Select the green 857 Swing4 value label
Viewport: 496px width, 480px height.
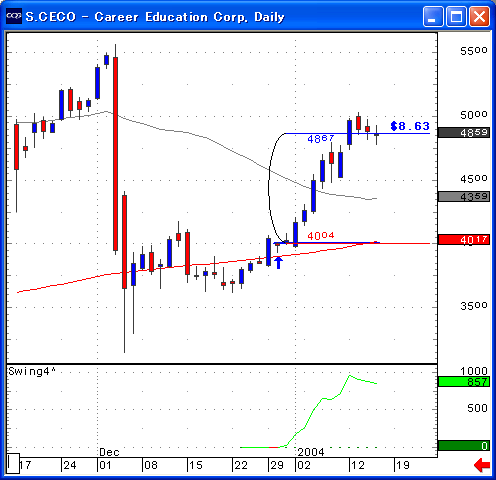[464, 382]
